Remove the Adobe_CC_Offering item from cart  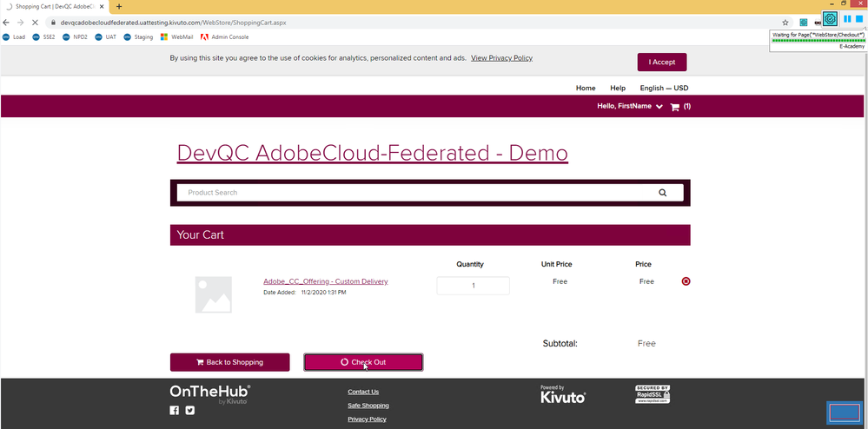(x=686, y=281)
